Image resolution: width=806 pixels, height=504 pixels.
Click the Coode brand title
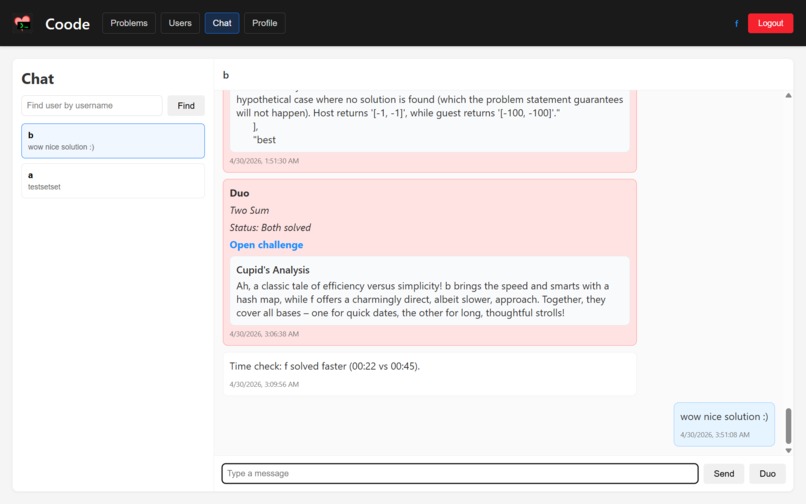[x=67, y=24]
